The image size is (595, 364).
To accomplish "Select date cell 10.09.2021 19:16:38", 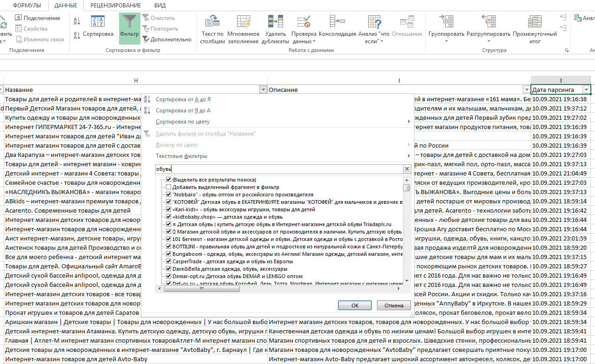I will pos(561,99).
